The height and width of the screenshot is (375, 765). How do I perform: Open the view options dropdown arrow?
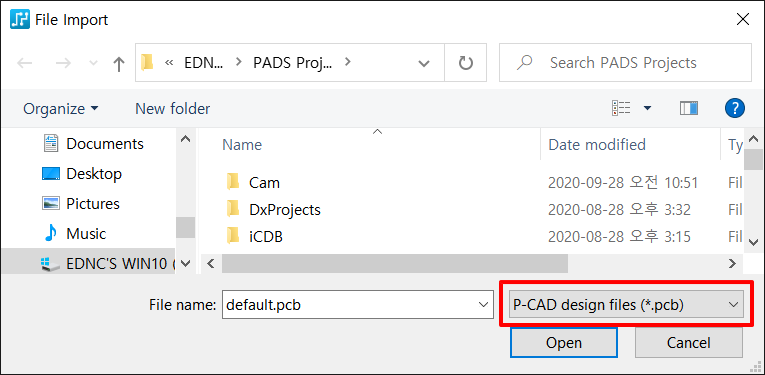pos(647,108)
